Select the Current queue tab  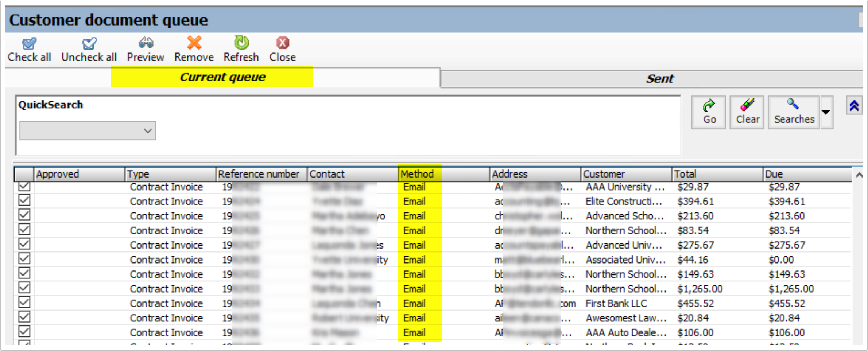click(x=223, y=77)
